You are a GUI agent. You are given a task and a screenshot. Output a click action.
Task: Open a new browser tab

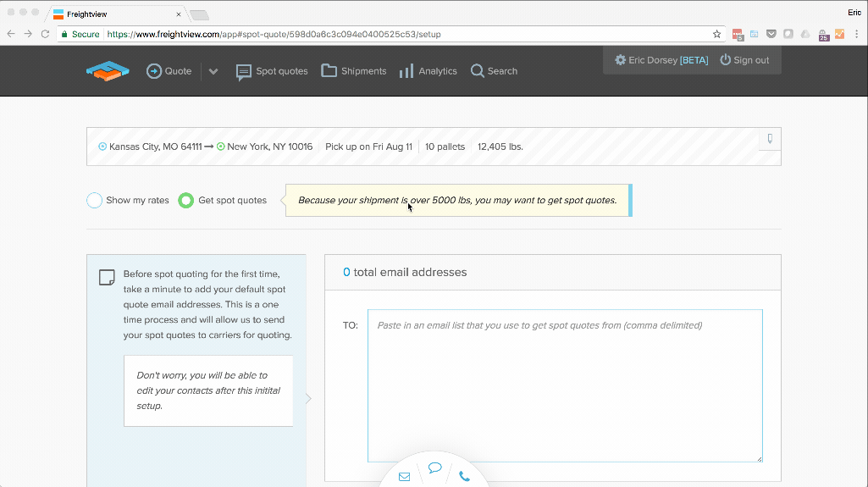point(199,15)
